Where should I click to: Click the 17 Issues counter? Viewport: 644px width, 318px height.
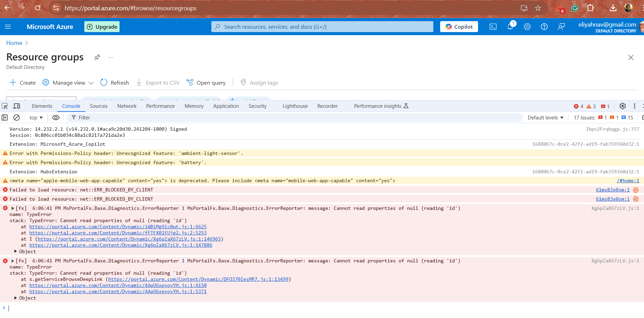[x=603, y=118]
